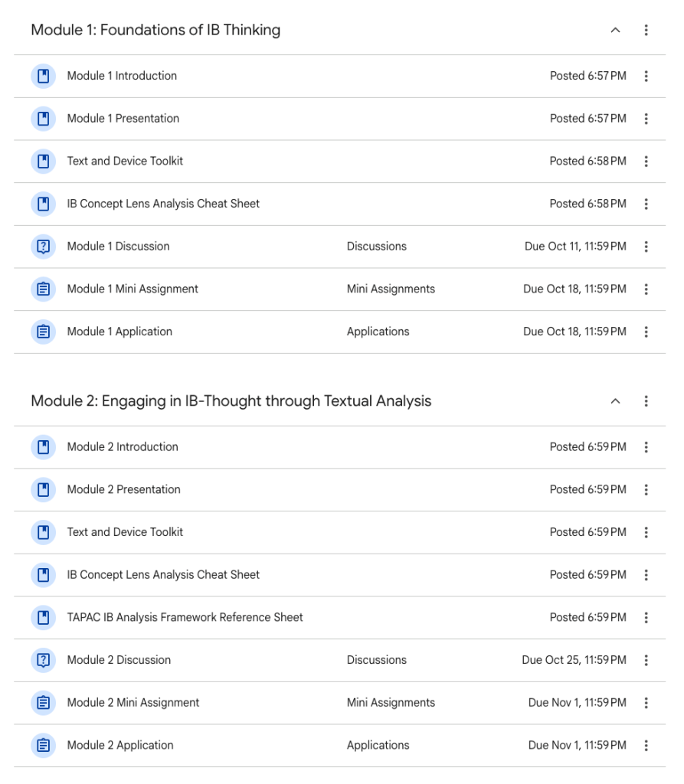
Task: Click question icon beside Module 1 Discussion
Action: point(44,247)
